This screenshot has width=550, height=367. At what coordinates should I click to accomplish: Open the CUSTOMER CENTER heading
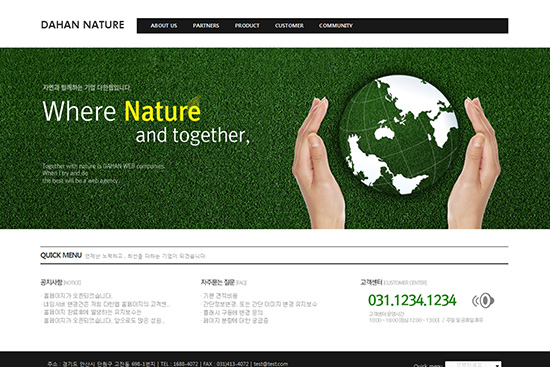[394, 282]
